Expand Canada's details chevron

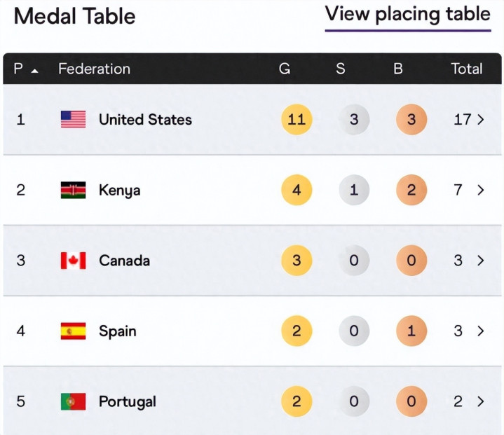tap(481, 261)
